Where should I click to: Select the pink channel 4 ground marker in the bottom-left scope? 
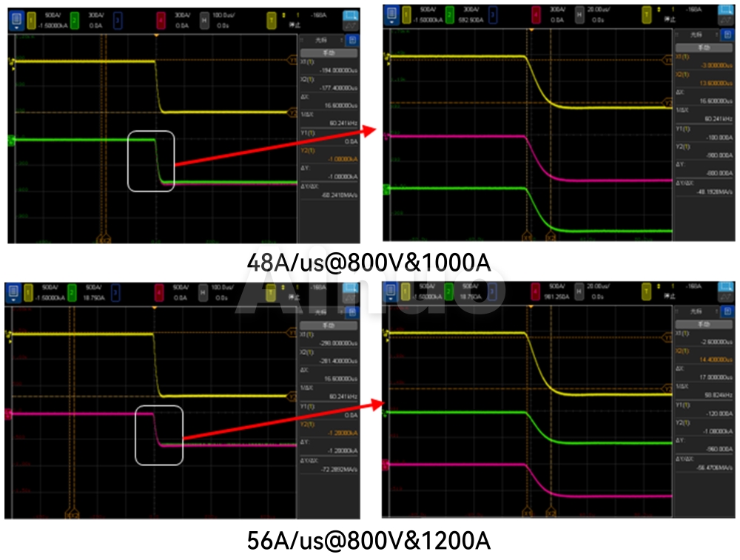click(8, 414)
